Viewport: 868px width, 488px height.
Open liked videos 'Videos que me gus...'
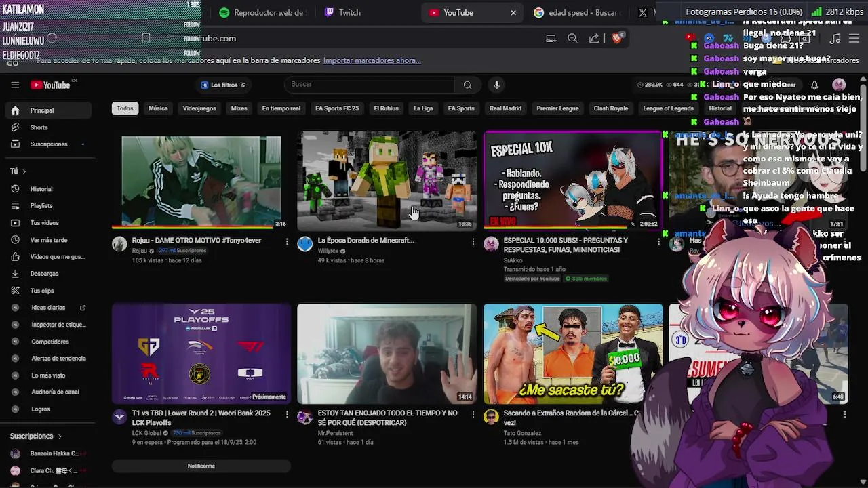click(47, 257)
